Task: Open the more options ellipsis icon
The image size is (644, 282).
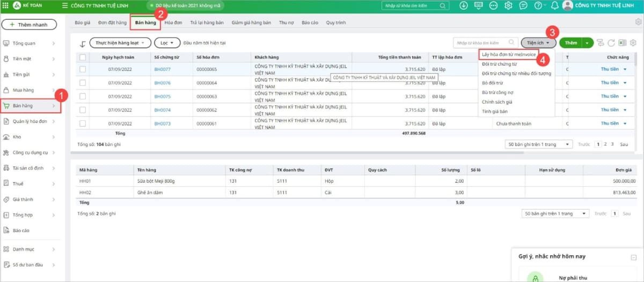Action: pos(493,5)
